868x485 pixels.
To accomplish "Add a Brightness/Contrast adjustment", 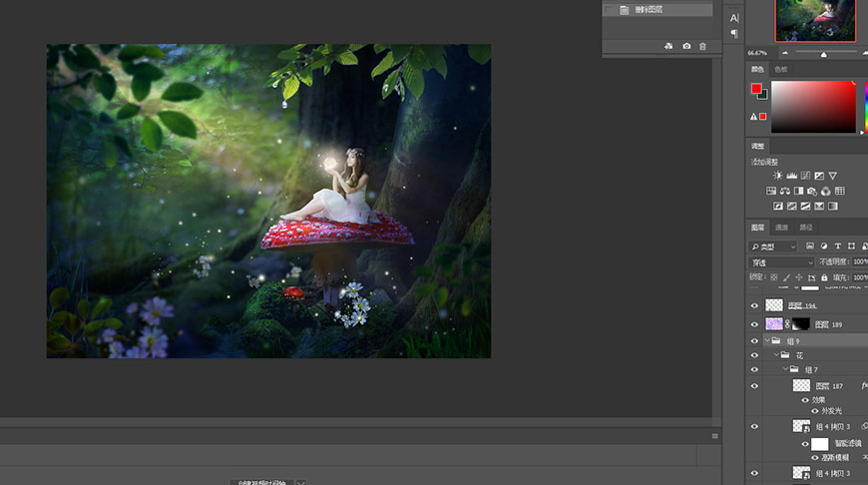I will point(778,176).
